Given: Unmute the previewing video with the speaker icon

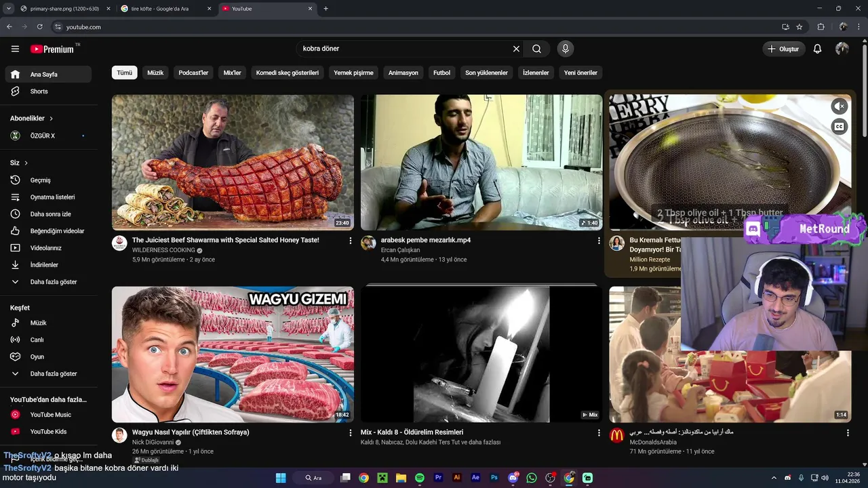Looking at the screenshot, I should click(840, 106).
